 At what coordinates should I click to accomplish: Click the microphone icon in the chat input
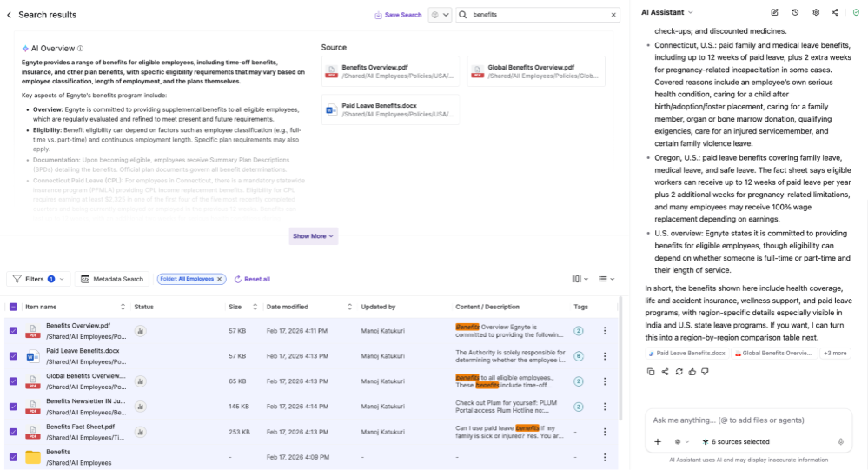840,442
